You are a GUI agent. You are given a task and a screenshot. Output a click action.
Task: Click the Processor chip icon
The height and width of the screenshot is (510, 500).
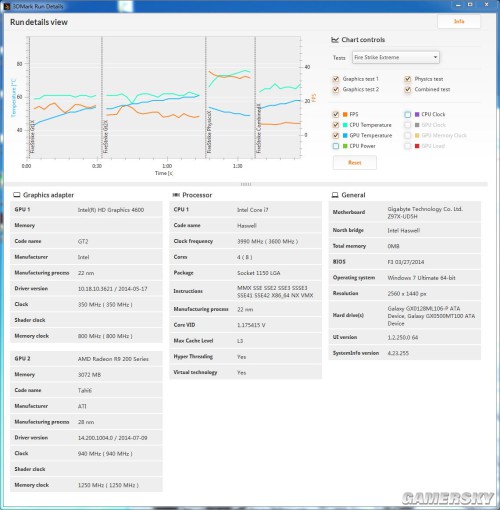tap(176, 195)
